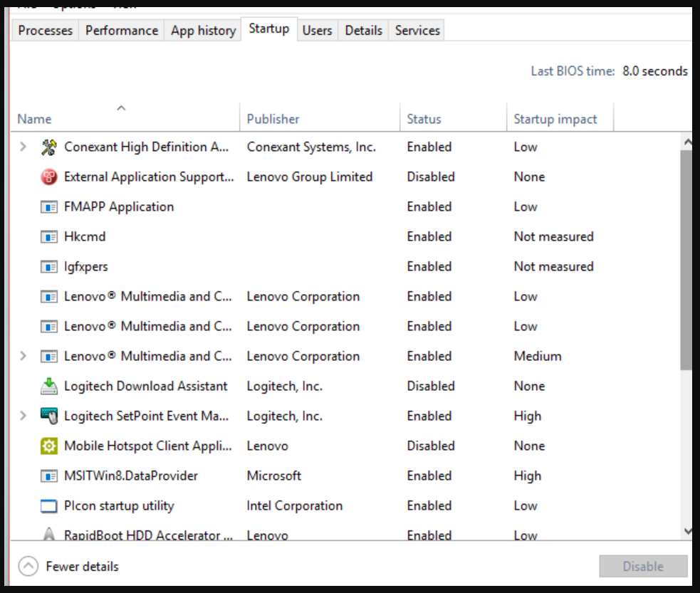
Task: Click the Mobile Hotspot Client gear icon
Action: pos(48,446)
